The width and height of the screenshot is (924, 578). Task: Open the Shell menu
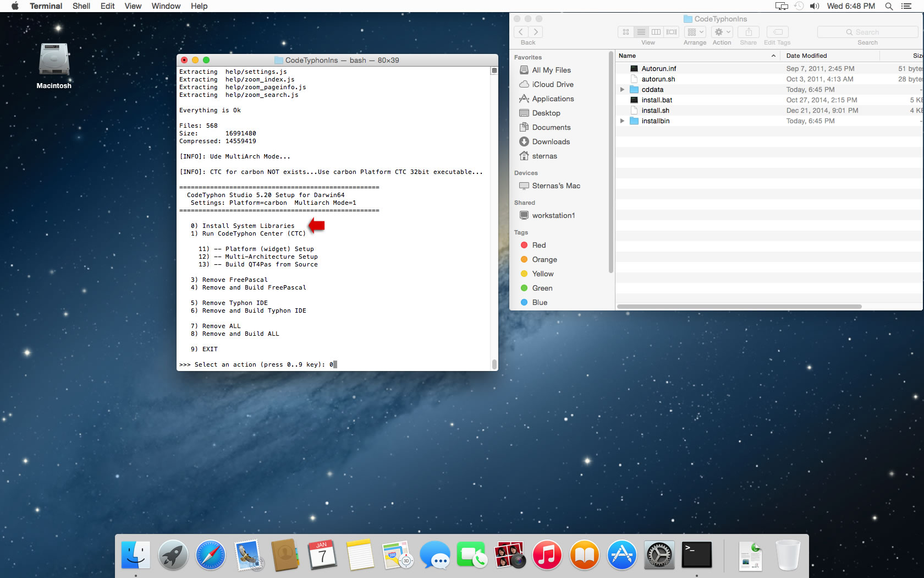(81, 6)
